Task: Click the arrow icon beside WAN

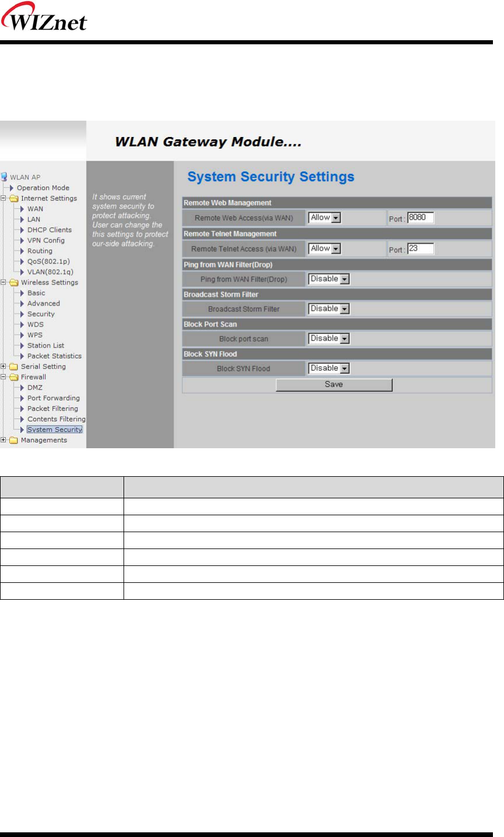Action: pyautogui.click(x=23, y=209)
